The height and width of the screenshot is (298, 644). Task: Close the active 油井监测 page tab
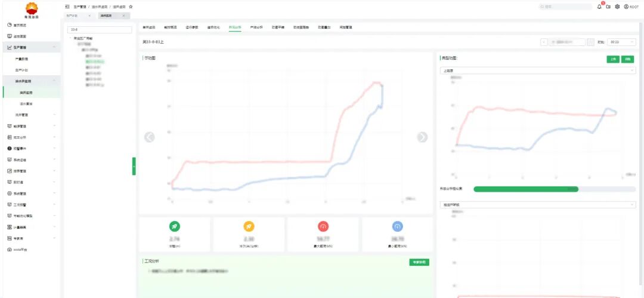123,16
